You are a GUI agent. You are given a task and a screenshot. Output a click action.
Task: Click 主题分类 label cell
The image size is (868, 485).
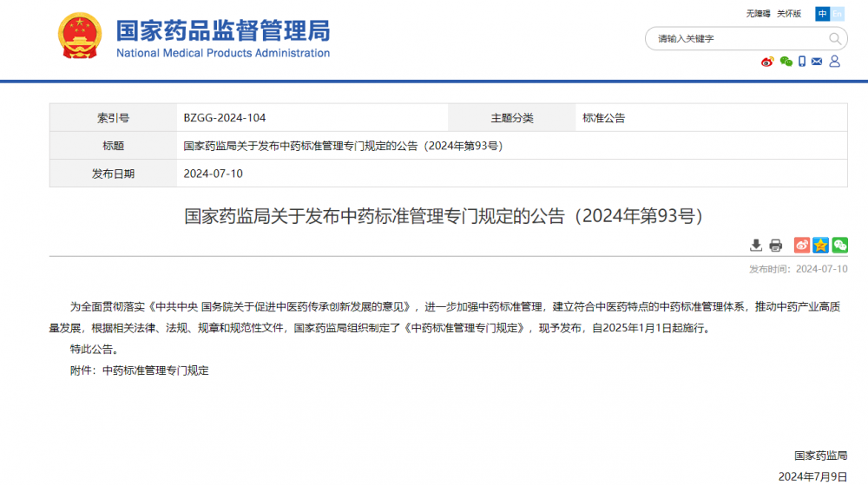point(511,118)
